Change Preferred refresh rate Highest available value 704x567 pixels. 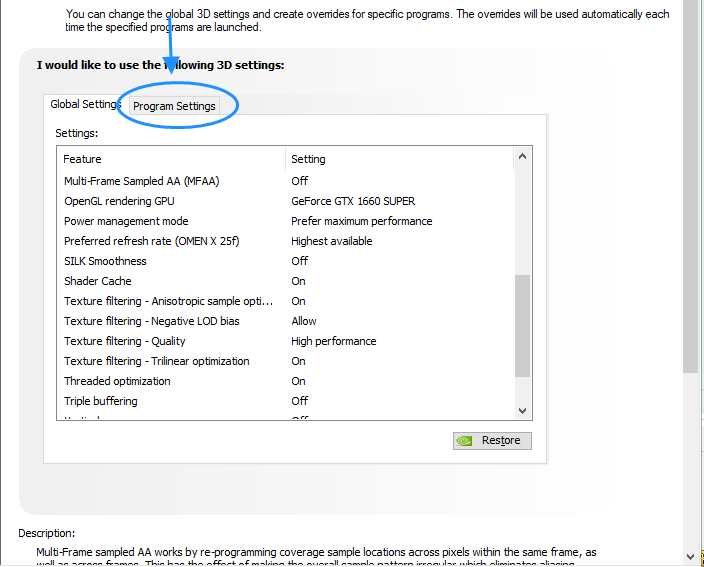pos(331,241)
